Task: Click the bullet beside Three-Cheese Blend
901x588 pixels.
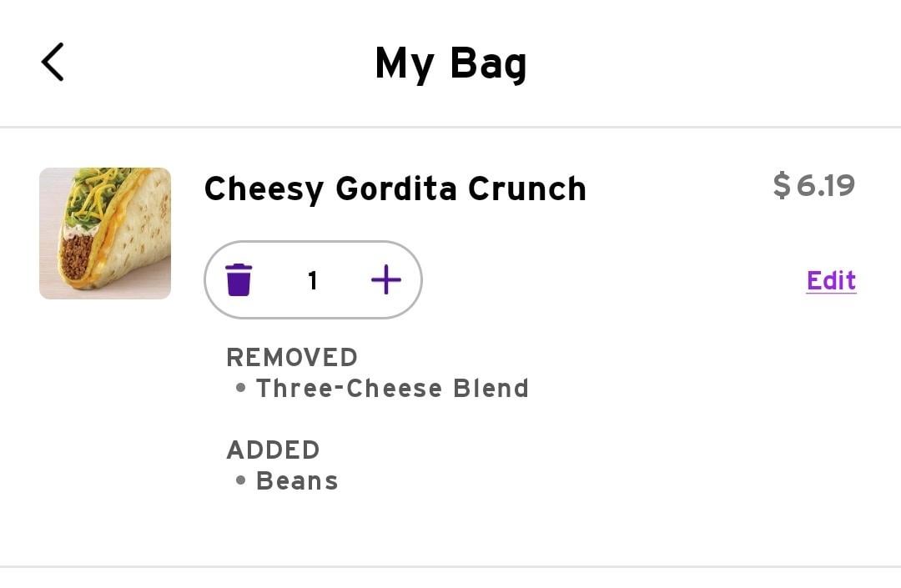Action: click(x=241, y=388)
